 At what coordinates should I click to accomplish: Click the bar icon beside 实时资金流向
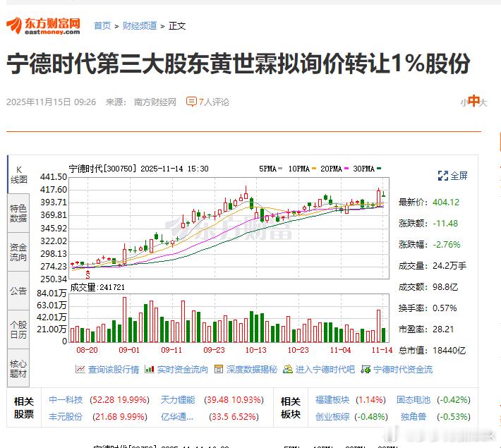(x=150, y=369)
